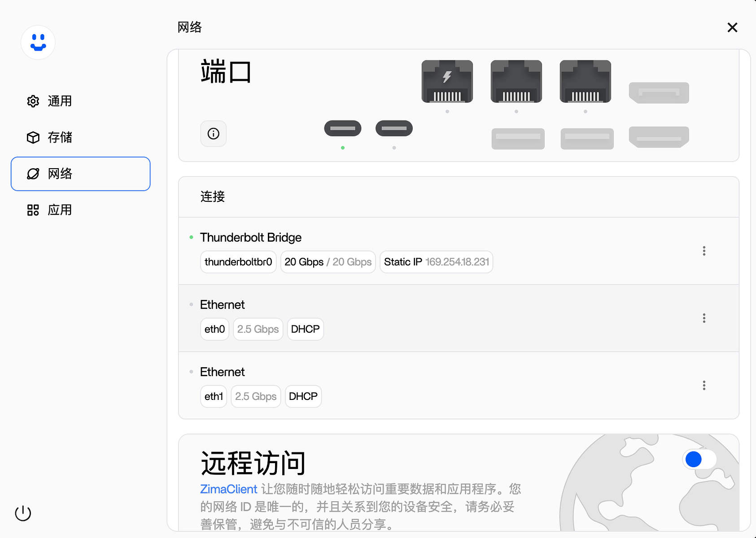756x538 pixels.
Task: Click the planet icon next to 网络
Action: [33, 174]
